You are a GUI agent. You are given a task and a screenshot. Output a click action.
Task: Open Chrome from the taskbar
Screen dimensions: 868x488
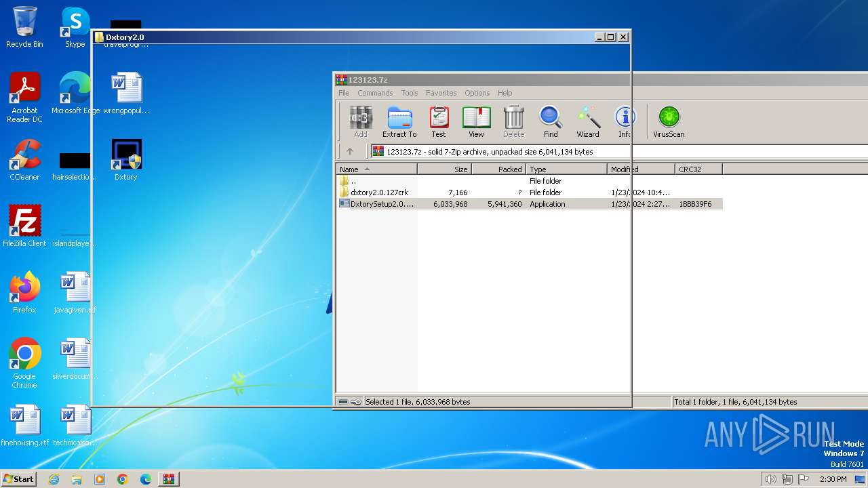tap(123, 479)
